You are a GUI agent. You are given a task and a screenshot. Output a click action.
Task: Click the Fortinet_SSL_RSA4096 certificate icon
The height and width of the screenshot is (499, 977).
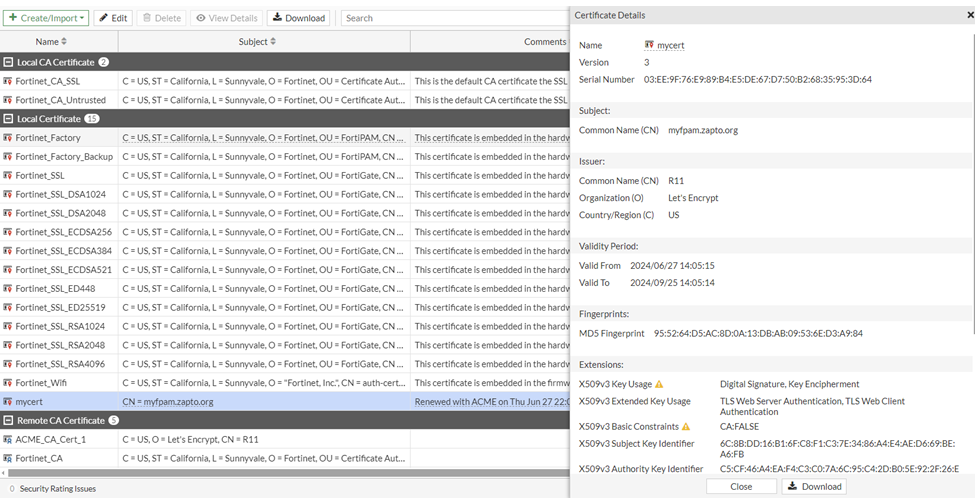pyautogui.click(x=7, y=364)
